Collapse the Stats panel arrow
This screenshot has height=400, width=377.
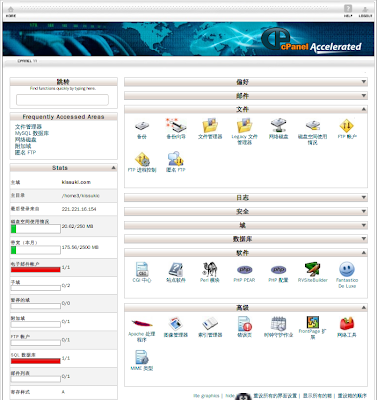click(x=113, y=168)
